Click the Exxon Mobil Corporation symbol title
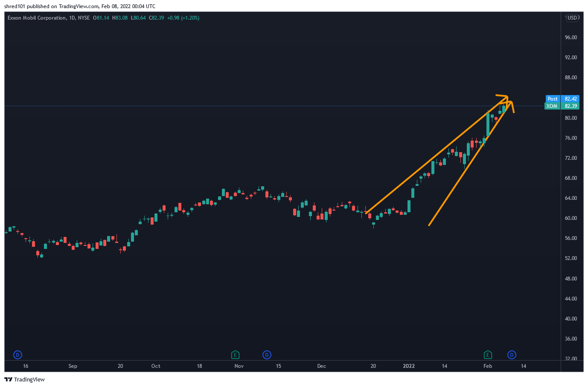This screenshot has width=588, height=387. coord(37,18)
